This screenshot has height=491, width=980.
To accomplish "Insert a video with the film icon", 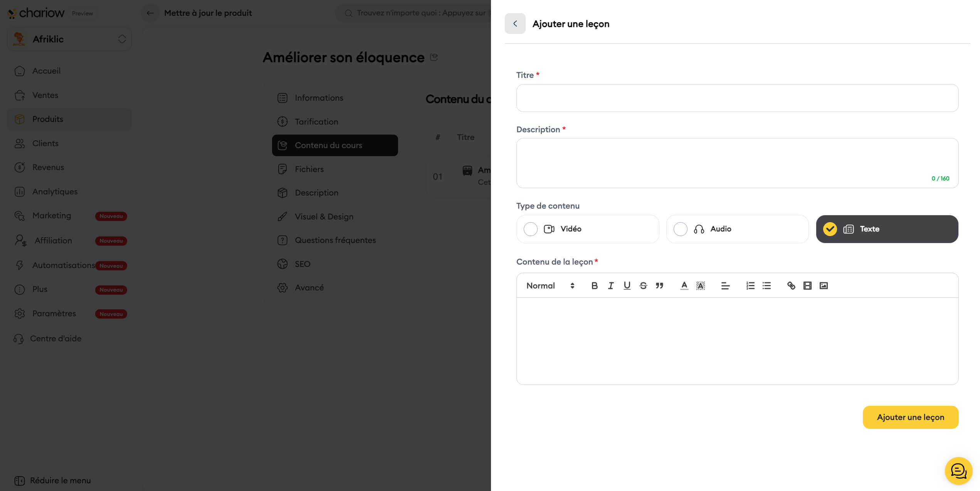I will 807,285.
